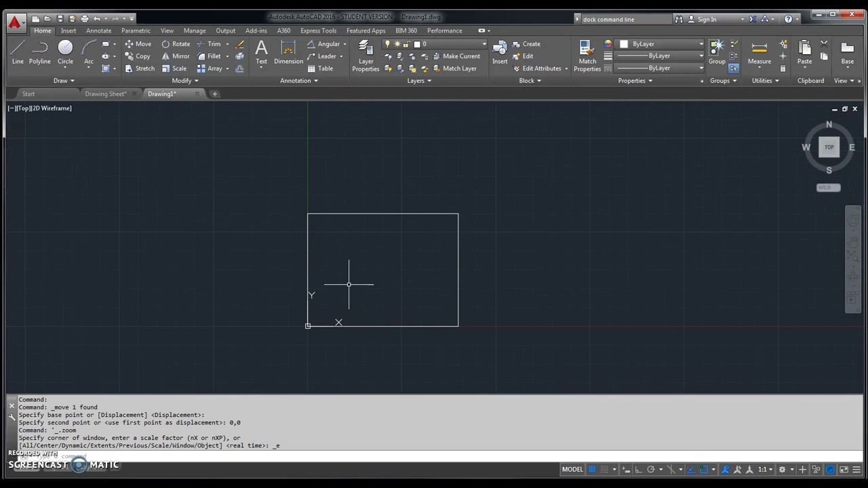868x488 pixels.
Task: Click the Paste clipboard tool
Action: (x=804, y=53)
